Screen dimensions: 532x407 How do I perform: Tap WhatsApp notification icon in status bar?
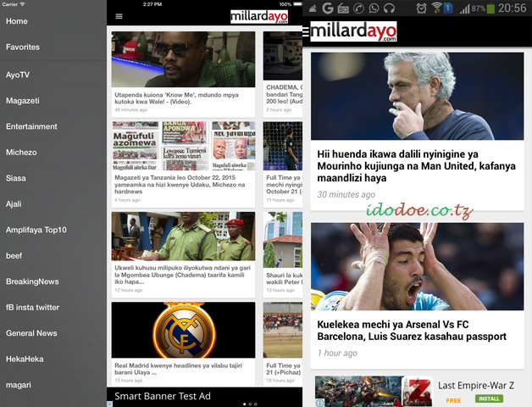coord(374,8)
